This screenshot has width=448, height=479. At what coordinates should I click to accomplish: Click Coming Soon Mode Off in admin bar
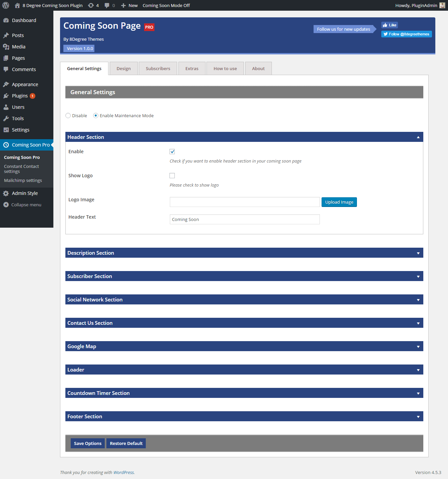coord(166,5)
